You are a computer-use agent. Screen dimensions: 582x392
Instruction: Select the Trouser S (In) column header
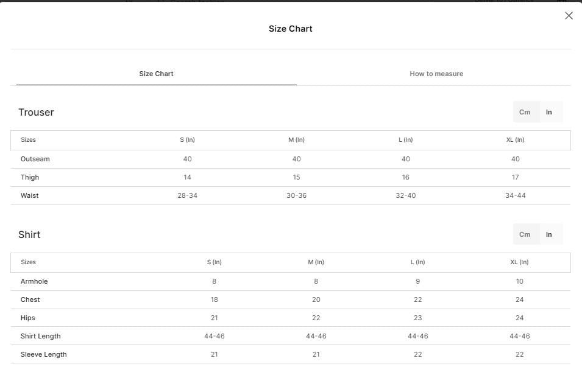(188, 140)
